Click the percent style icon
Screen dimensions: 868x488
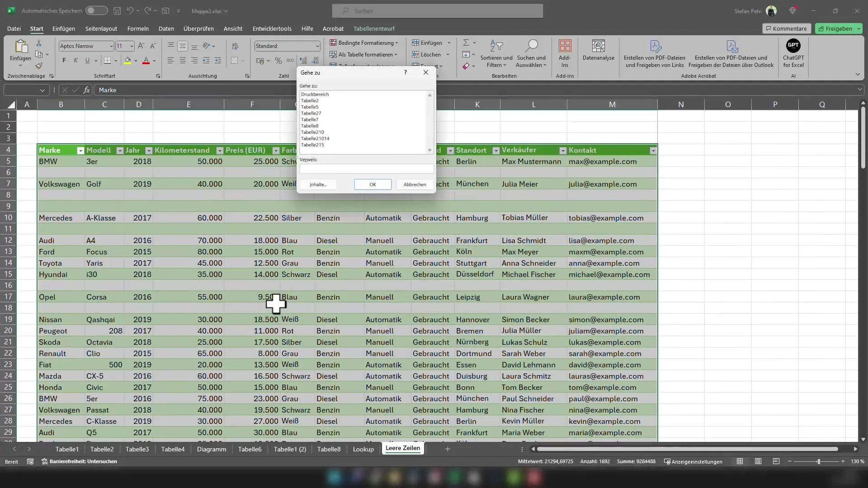[278, 61]
